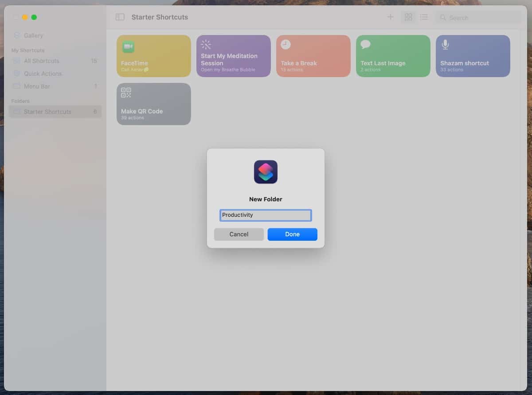
Task: Click the Search field in toolbar
Action: click(x=478, y=18)
